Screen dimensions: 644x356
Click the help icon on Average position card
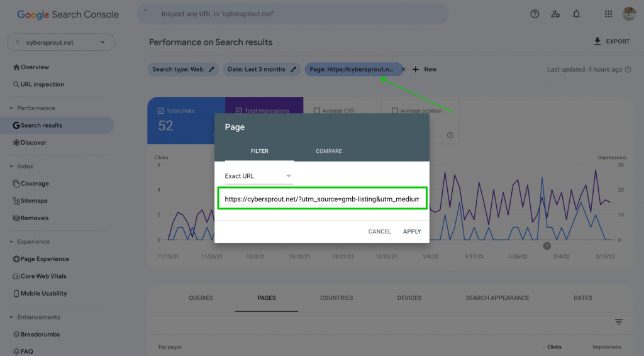tap(450, 135)
